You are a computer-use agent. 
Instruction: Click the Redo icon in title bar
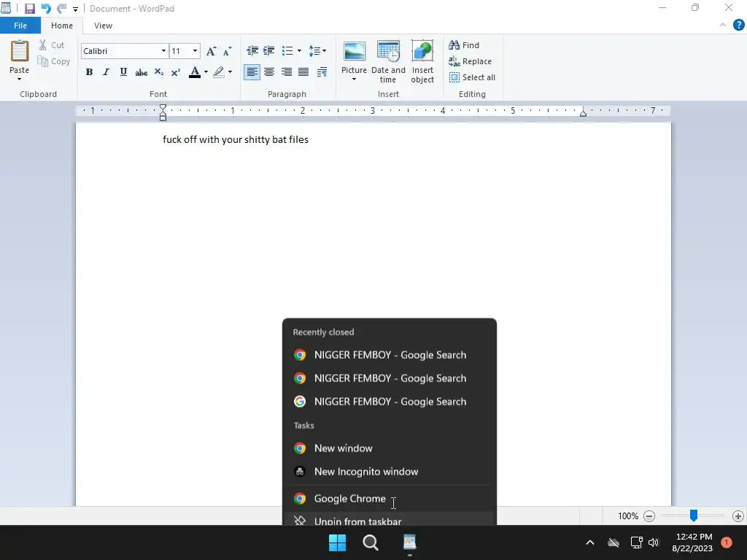click(61, 9)
